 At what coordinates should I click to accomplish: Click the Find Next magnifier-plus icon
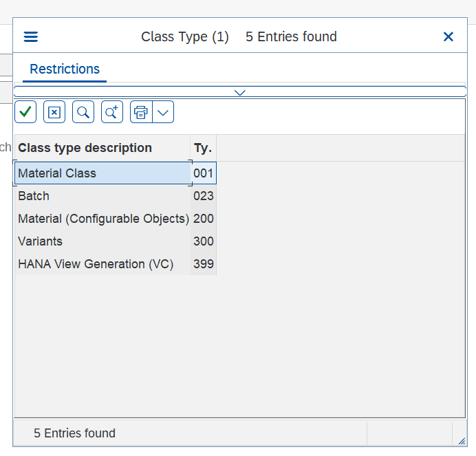[x=112, y=111]
